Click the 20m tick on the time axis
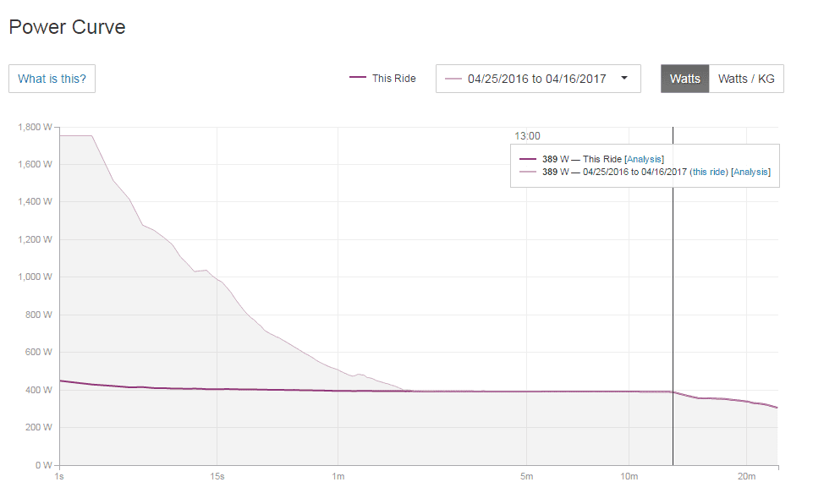824x504 pixels. point(747,477)
